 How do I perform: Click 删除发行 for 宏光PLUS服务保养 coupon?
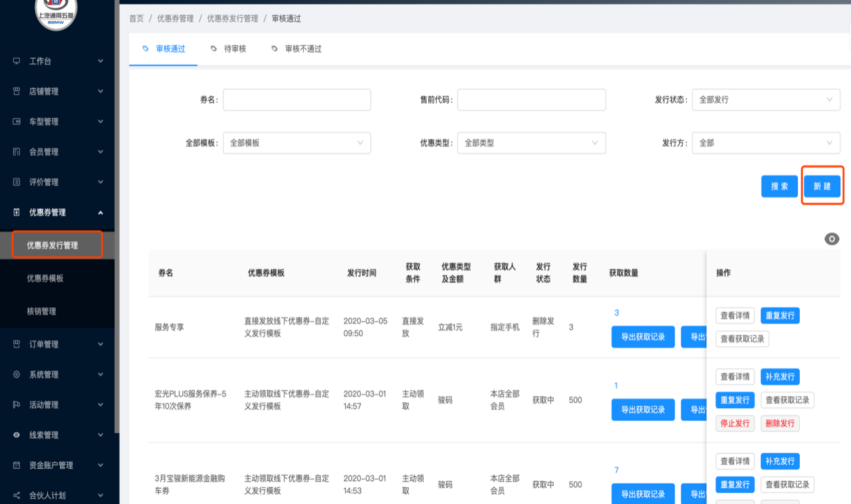(x=780, y=424)
